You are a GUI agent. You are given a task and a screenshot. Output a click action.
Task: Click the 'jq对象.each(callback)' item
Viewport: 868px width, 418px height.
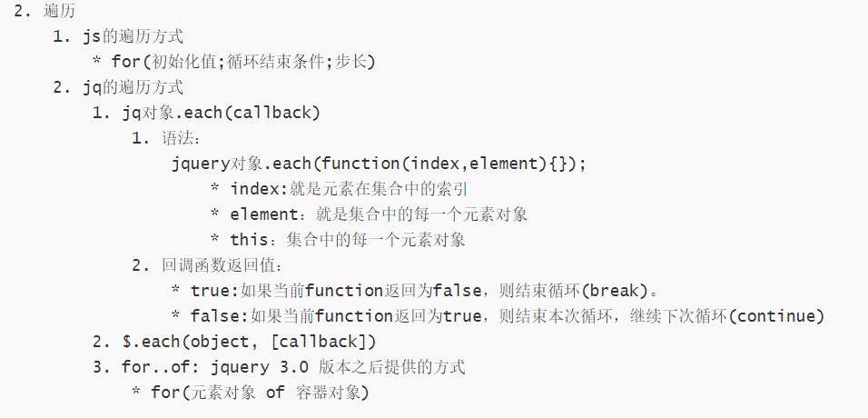(221, 114)
